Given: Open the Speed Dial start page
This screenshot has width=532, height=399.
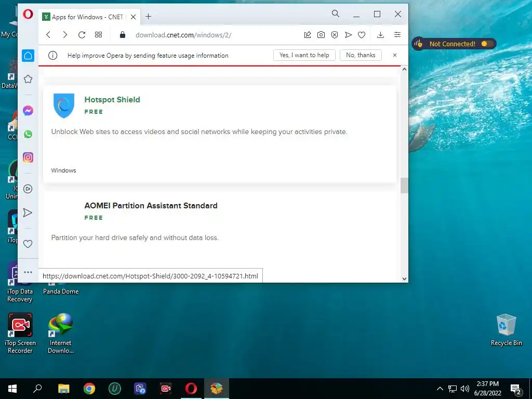Looking at the screenshot, I should pos(98,35).
